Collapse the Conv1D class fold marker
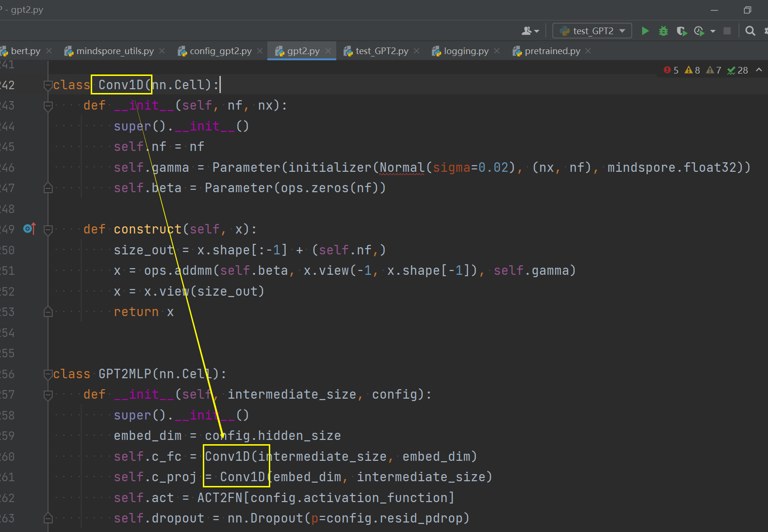768x532 pixels. [x=47, y=85]
